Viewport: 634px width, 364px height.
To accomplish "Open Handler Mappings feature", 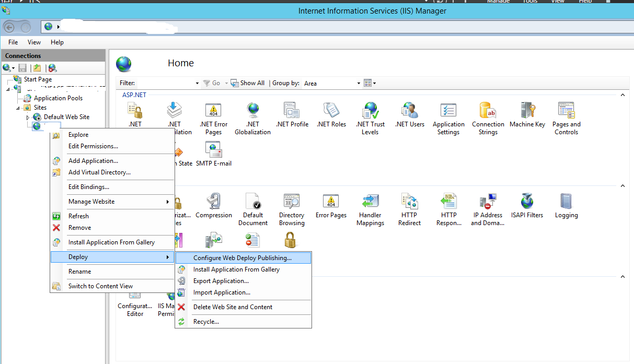I will [x=370, y=209].
